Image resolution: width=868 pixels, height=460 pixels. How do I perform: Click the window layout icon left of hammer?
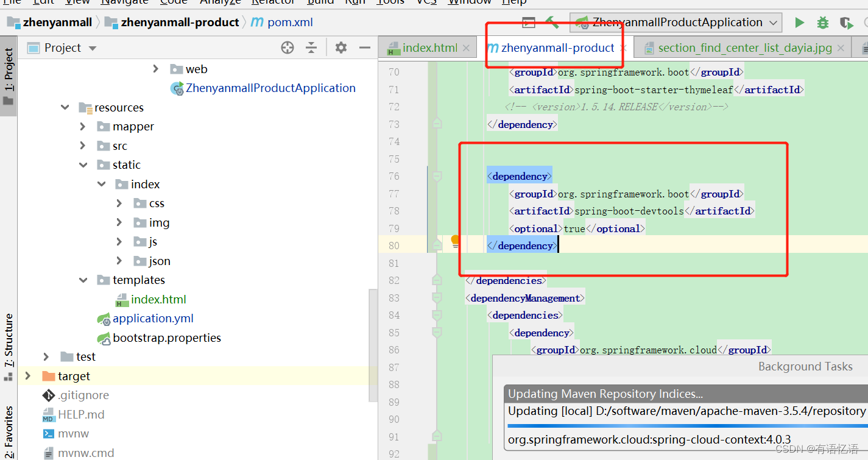[529, 23]
